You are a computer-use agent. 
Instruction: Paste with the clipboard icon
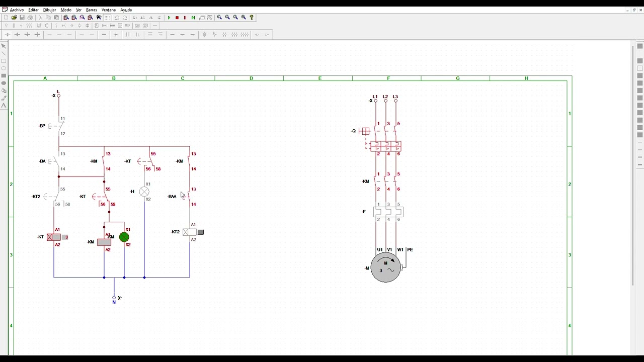(x=56, y=18)
